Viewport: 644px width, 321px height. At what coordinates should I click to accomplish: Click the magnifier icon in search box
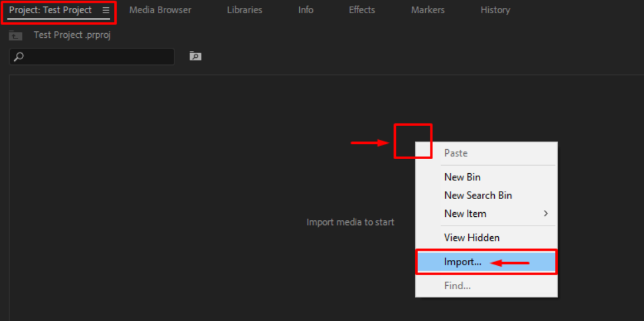[19, 56]
